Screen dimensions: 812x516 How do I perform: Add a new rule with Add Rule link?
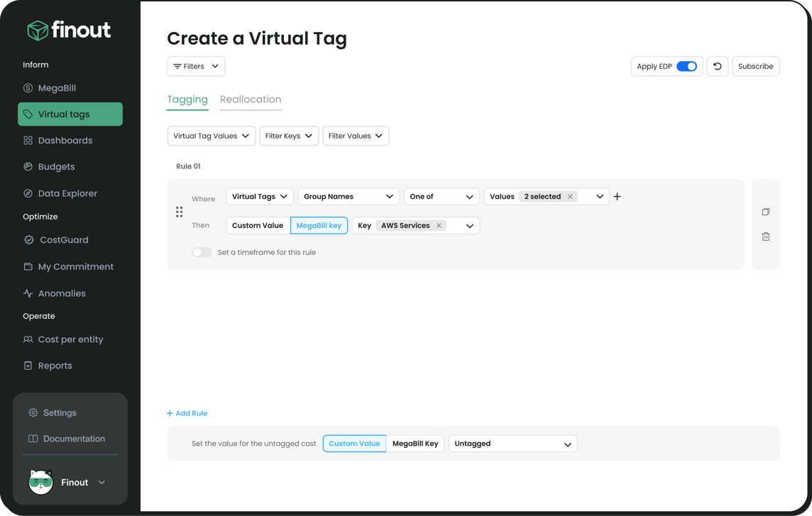187,412
